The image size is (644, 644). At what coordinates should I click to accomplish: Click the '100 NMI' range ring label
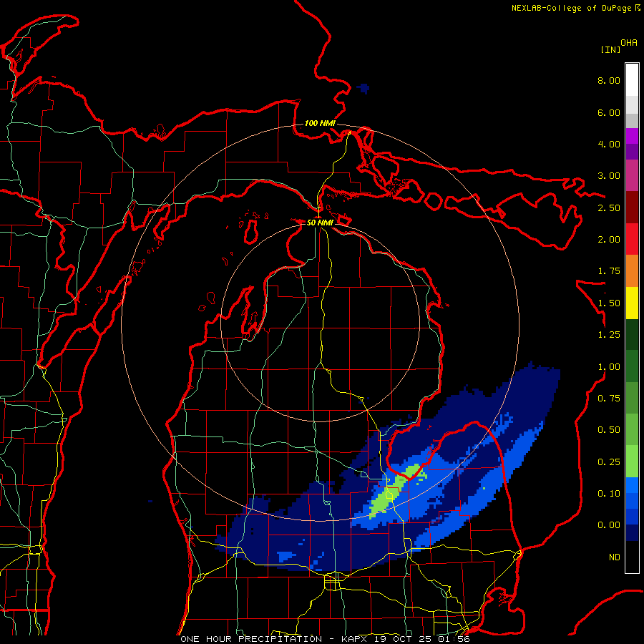point(320,123)
